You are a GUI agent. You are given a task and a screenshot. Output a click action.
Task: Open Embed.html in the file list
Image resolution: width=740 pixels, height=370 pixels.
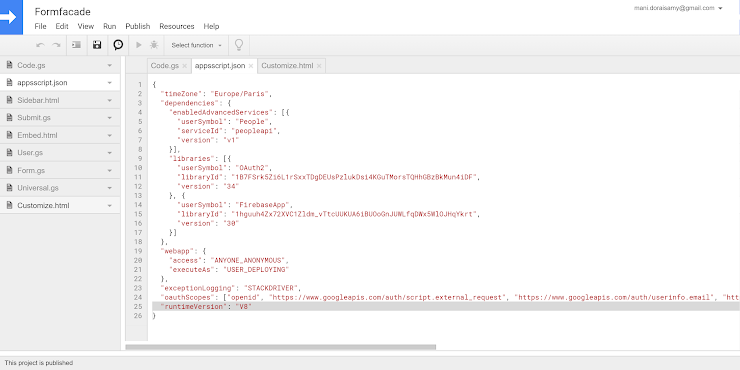click(x=60, y=135)
